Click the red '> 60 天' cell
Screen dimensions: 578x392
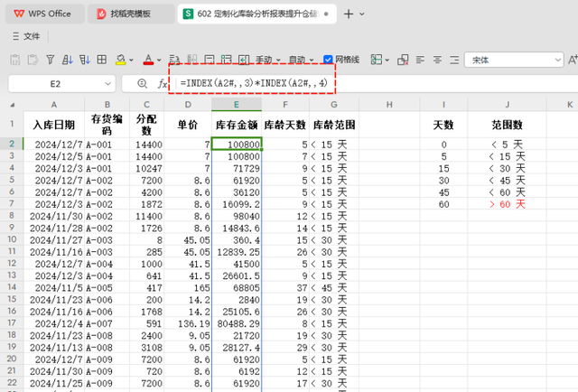pos(508,204)
